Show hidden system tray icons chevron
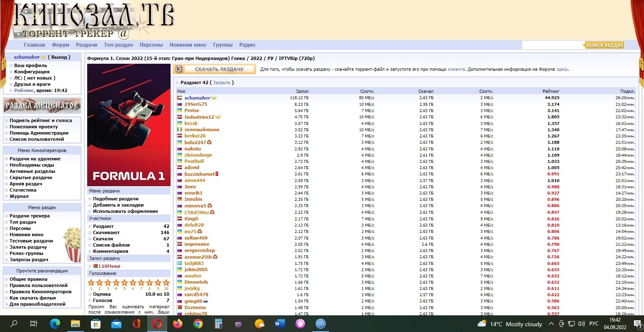The width and height of the screenshot is (644, 332). (x=551, y=324)
